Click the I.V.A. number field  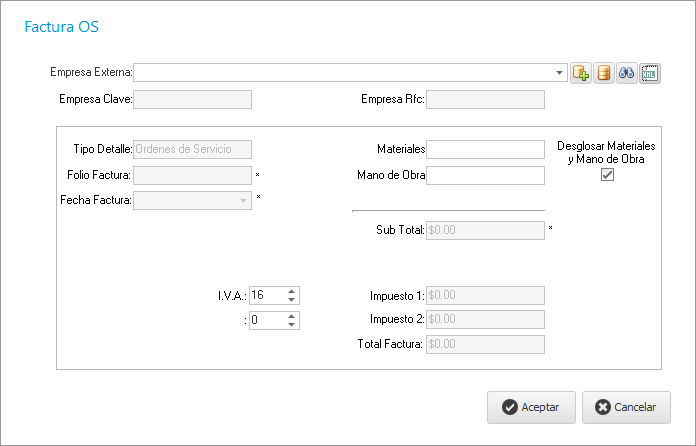[266, 295]
